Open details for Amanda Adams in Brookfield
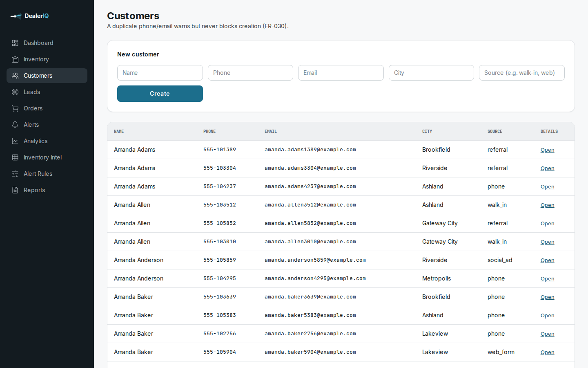 547,150
